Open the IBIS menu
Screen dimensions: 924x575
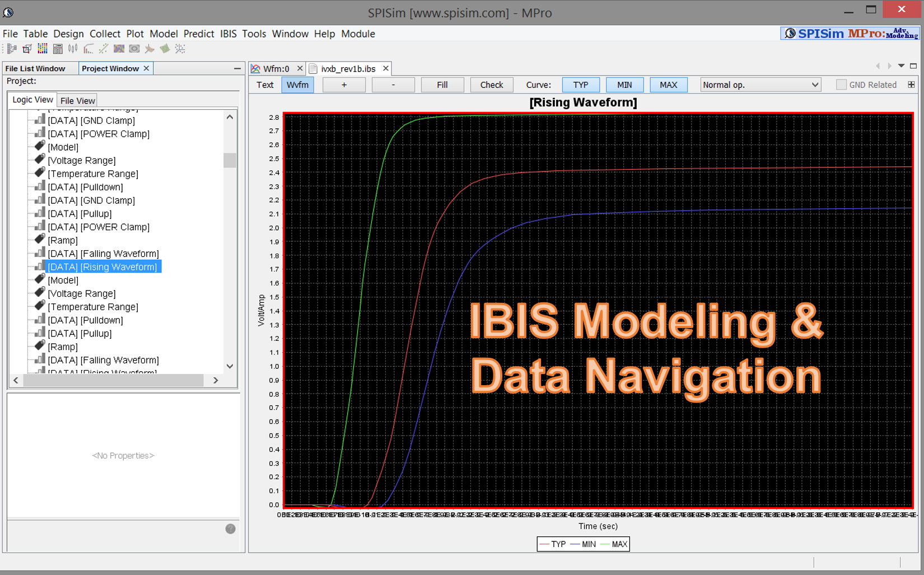tap(228, 34)
